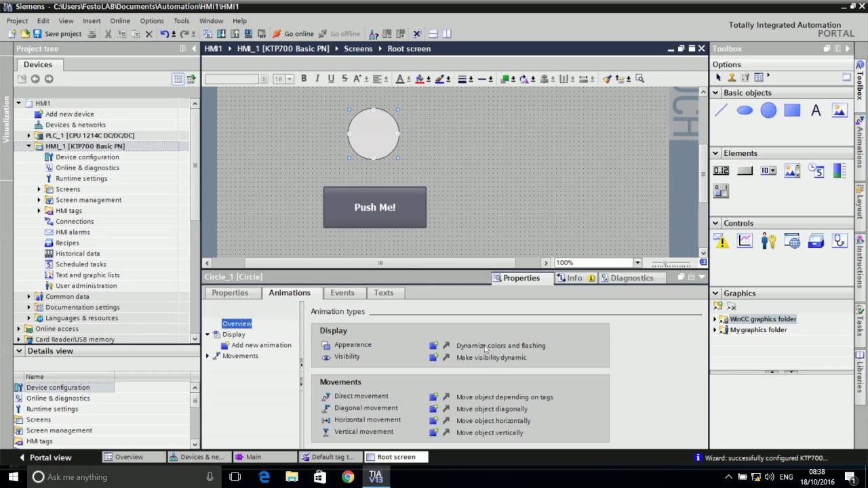
Task: Toggle Italic text formatting
Action: pos(317,79)
